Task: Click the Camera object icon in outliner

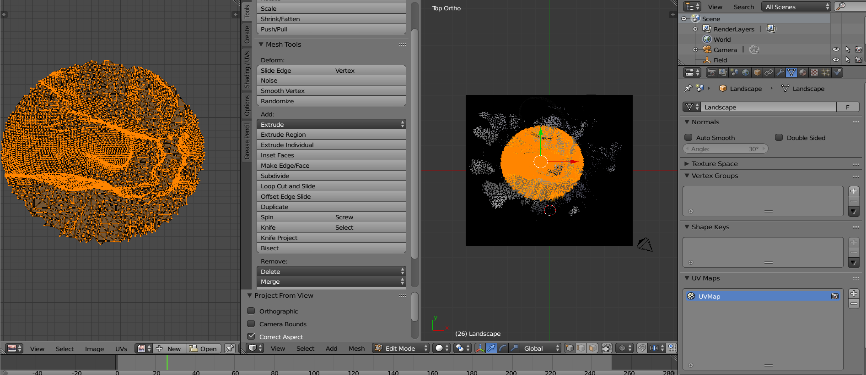Action: (706, 50)
